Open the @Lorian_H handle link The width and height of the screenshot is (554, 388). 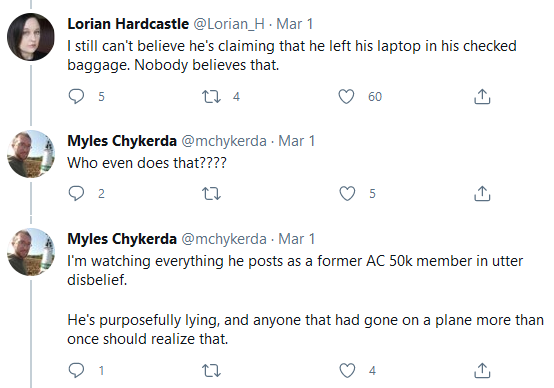[x=229, y=24]
